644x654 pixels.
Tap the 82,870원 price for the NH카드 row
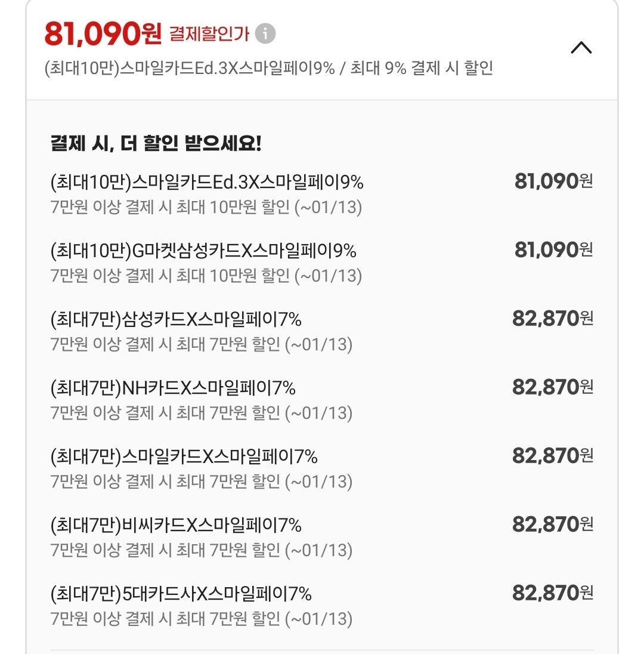(552, 387)
